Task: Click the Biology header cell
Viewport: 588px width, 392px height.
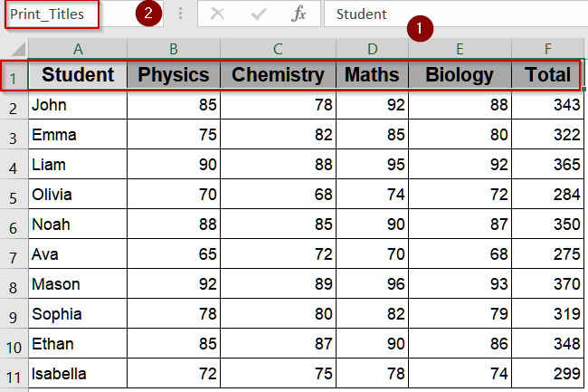Action: point(460,75)
